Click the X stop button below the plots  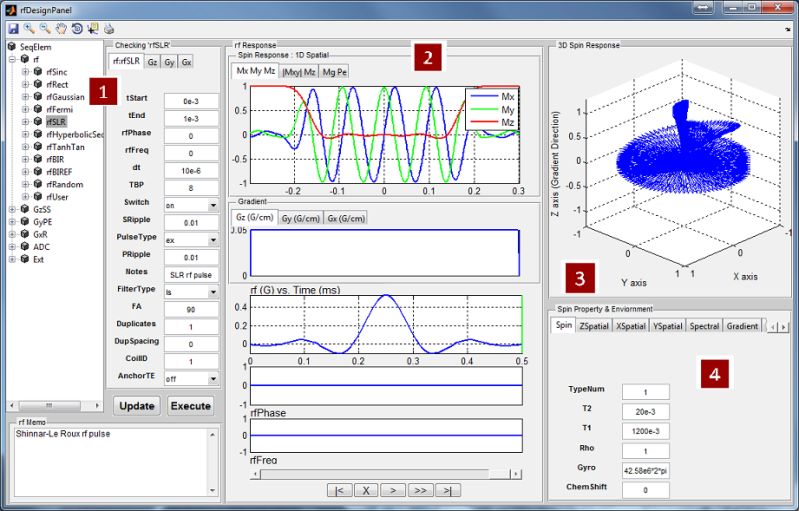pyautogui.click(x=366, y=491)
